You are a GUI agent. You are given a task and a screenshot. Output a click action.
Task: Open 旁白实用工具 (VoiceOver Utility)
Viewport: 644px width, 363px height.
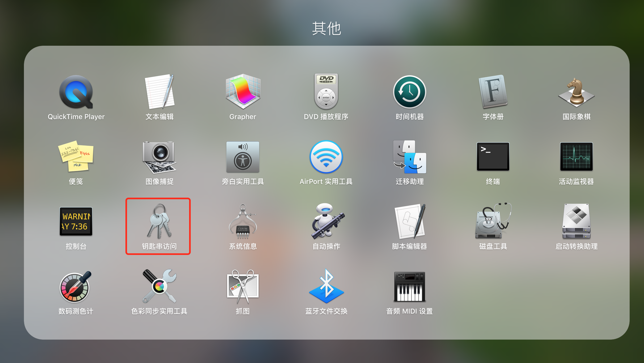(243, 157)
